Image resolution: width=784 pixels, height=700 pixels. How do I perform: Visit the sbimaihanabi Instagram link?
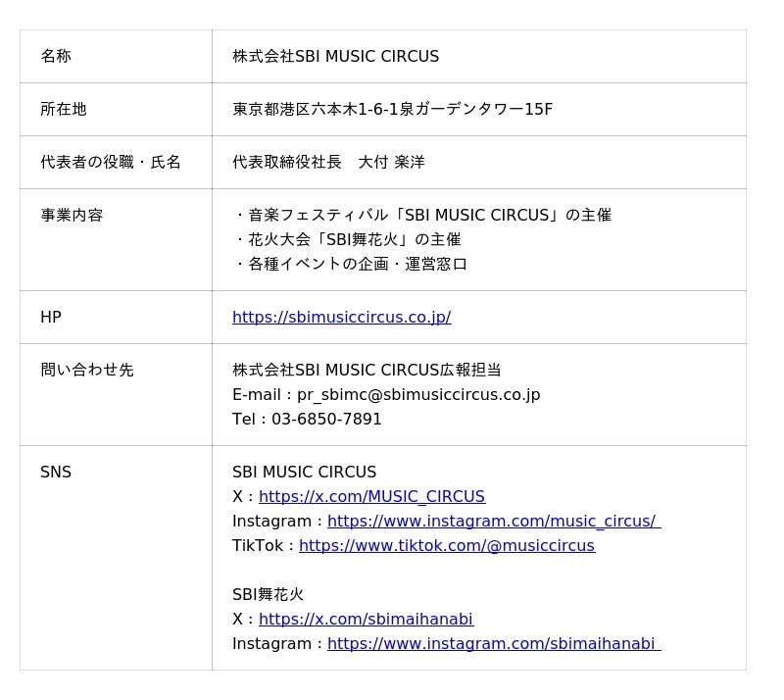tap(493, 644)
